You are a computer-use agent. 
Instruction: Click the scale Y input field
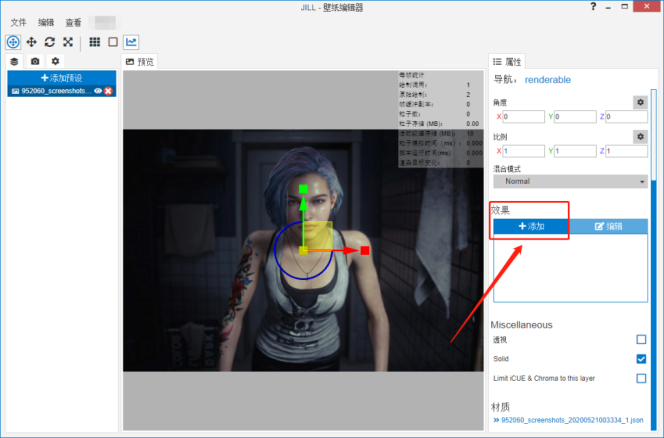coord(575,151)
